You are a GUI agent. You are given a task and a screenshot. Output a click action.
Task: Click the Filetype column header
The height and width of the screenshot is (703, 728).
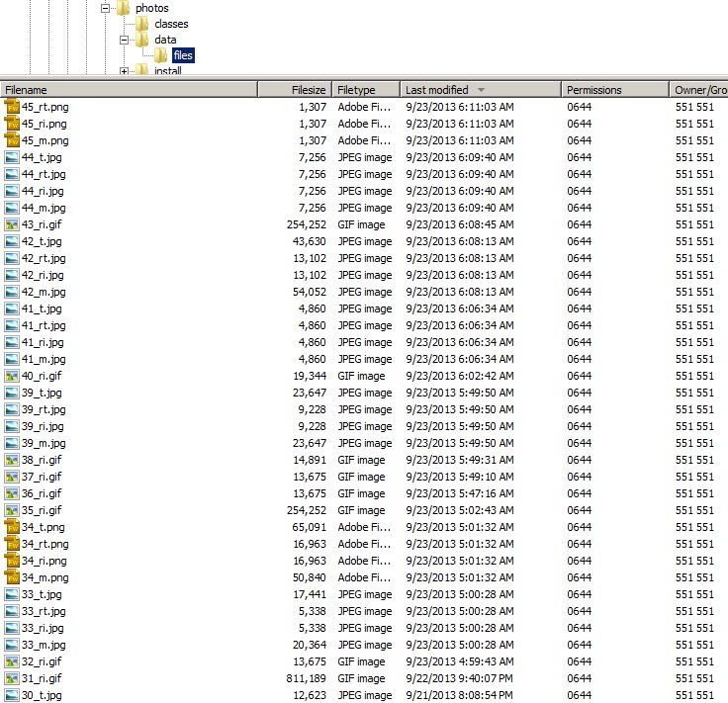click(x=365, y=90)
